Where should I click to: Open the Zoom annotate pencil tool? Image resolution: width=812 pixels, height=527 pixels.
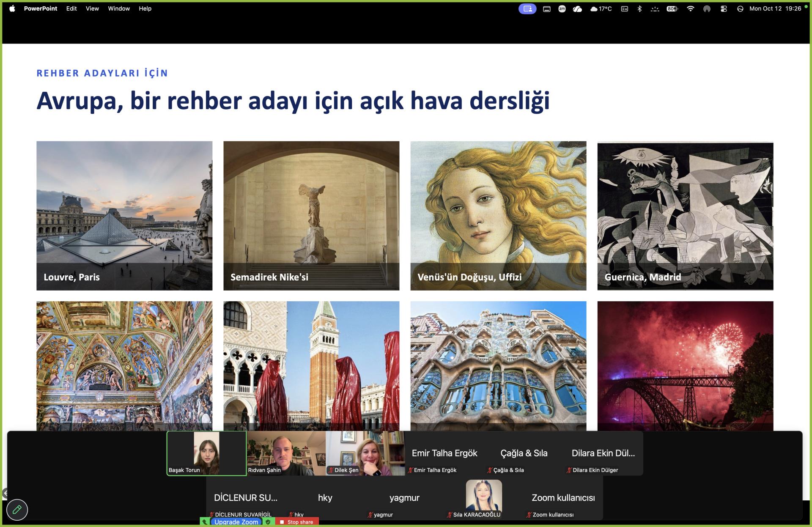tap(17, 510)
